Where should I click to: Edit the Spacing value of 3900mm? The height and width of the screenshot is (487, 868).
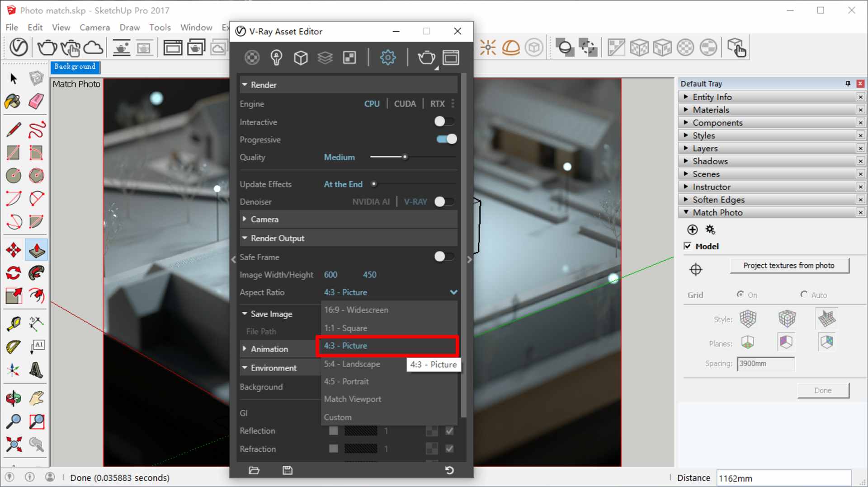click(765, 364)
